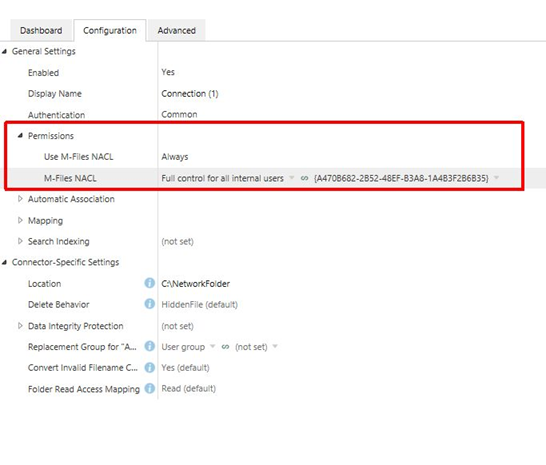Collapse the General Settings section
The image size is (546, 465).
pos(4,52)
